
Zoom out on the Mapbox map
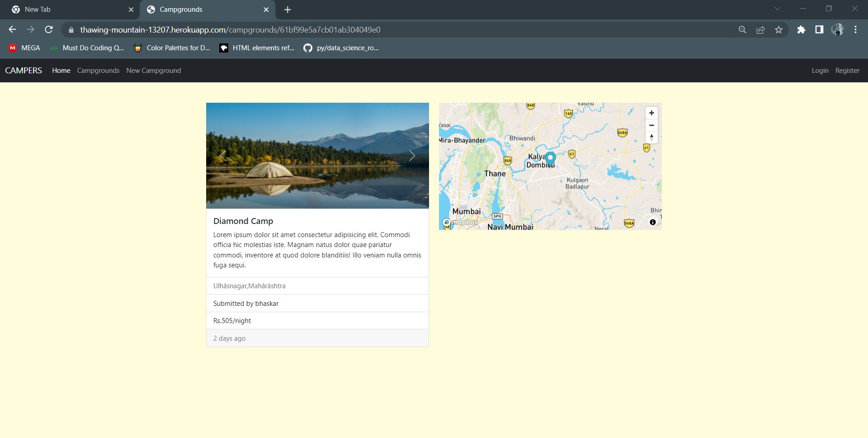[x=651, y=125]
